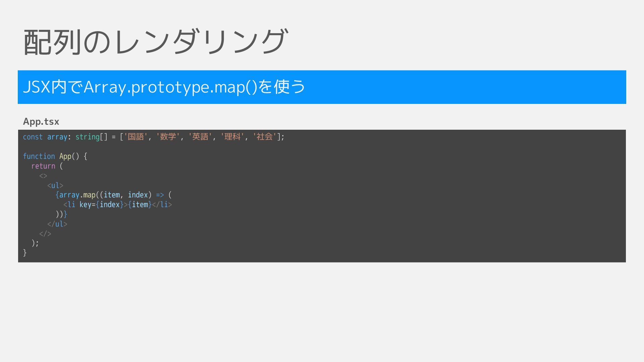Image resolution: width=644 pixels, height=362 pixels.
Task: Click the 'string' type annotation
Action: point(87,137)
